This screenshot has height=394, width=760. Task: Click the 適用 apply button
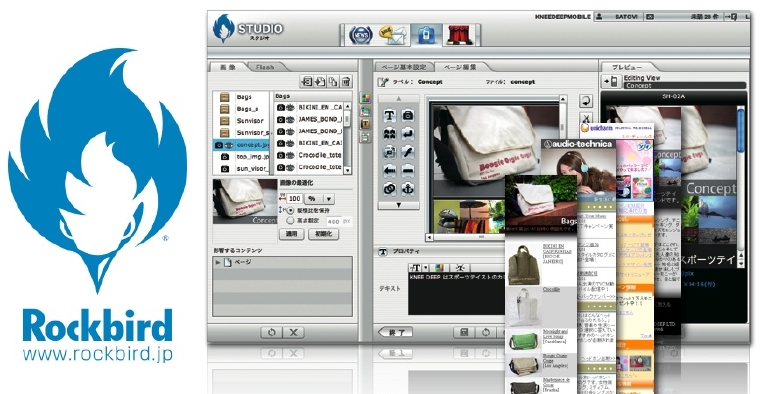pyautogui.click(x=291, y=234)
